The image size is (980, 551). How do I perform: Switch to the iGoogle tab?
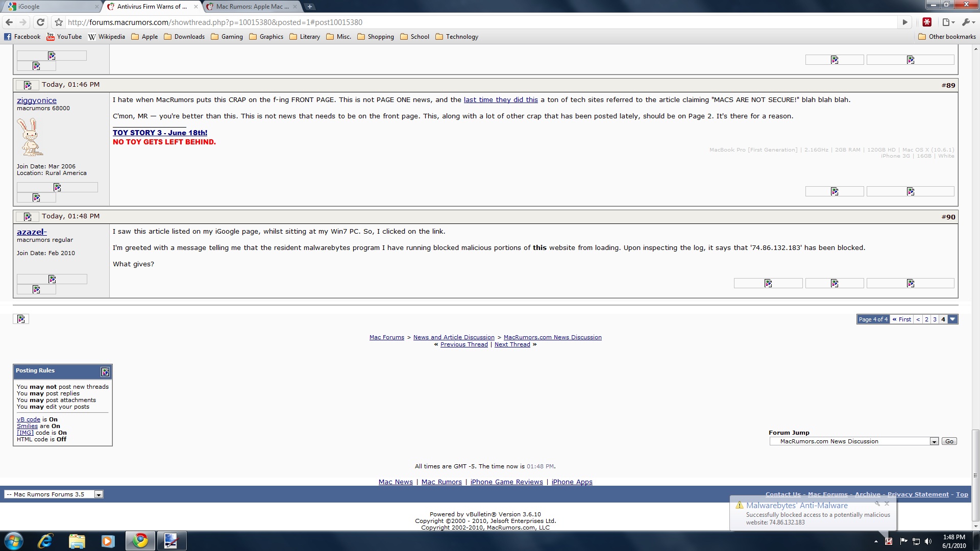pyautogui.click(x=51, y=7)
